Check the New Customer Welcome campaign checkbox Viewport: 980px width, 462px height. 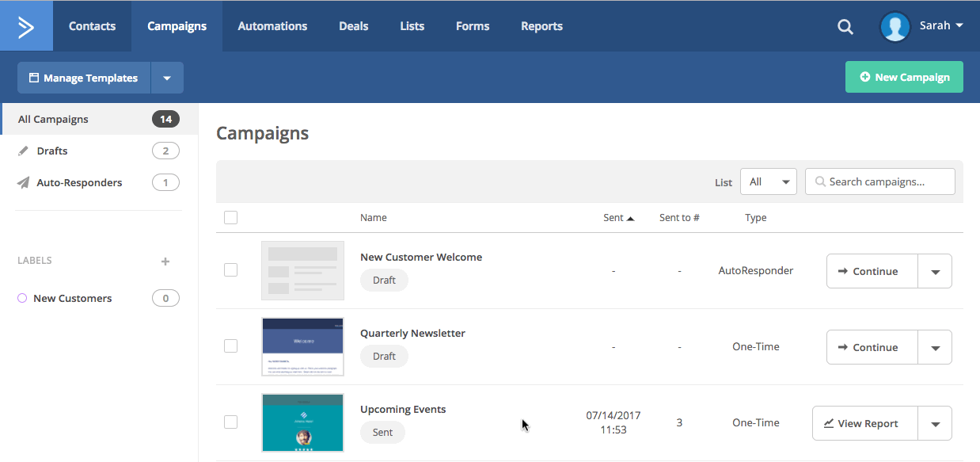click(230, 270)
